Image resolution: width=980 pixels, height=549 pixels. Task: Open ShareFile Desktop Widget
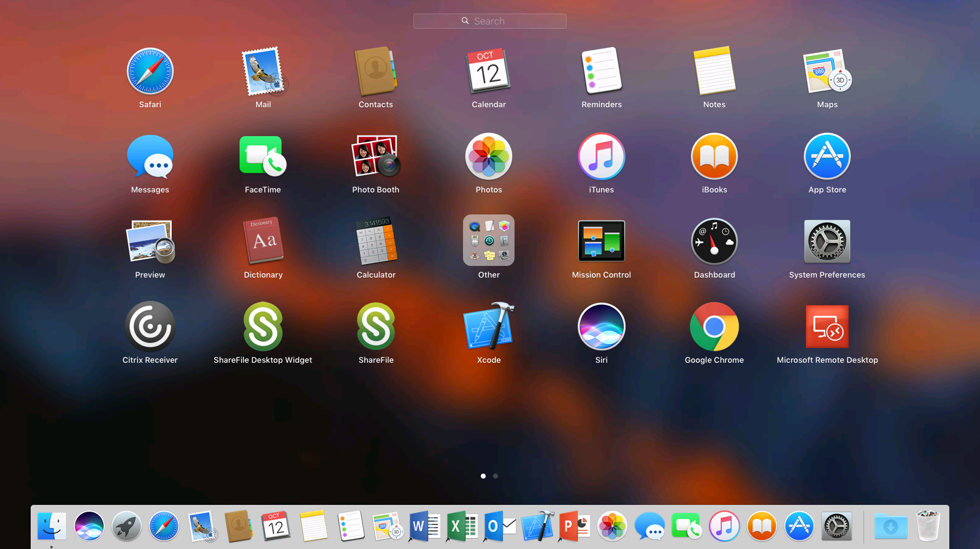point(263,327)
